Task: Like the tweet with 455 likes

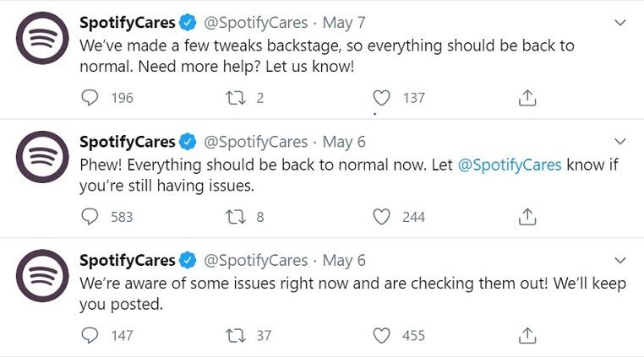Action: click(x=382, y=336)
